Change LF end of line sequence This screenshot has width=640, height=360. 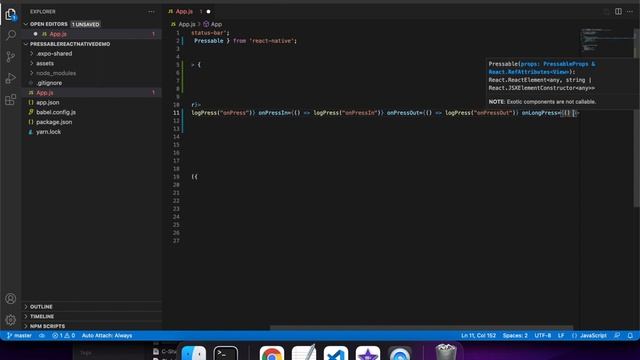click(561, 336)
